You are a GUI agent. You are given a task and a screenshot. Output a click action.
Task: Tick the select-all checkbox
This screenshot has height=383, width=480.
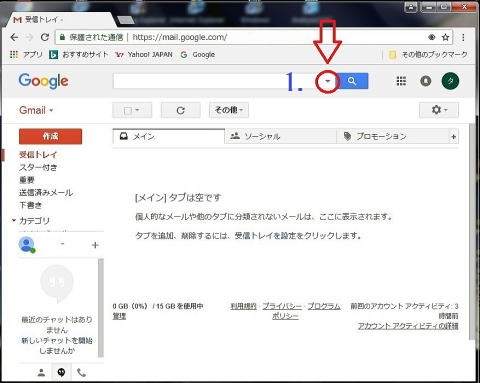128,111
